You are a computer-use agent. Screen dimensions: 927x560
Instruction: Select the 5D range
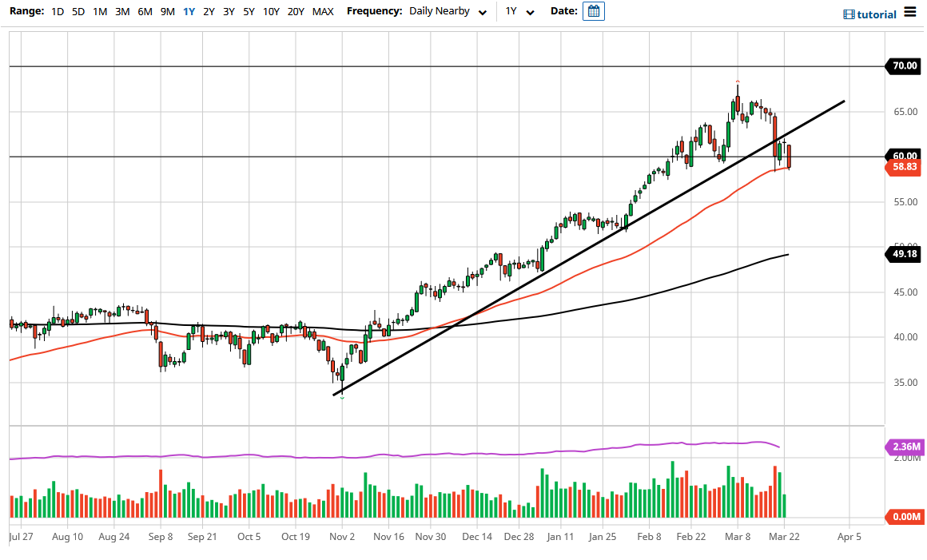tap(78, 12)
